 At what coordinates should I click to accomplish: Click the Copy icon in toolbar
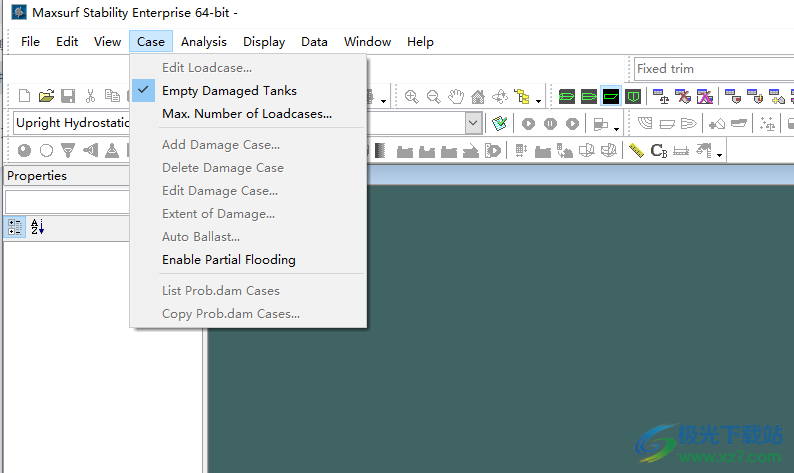(112, 96)
